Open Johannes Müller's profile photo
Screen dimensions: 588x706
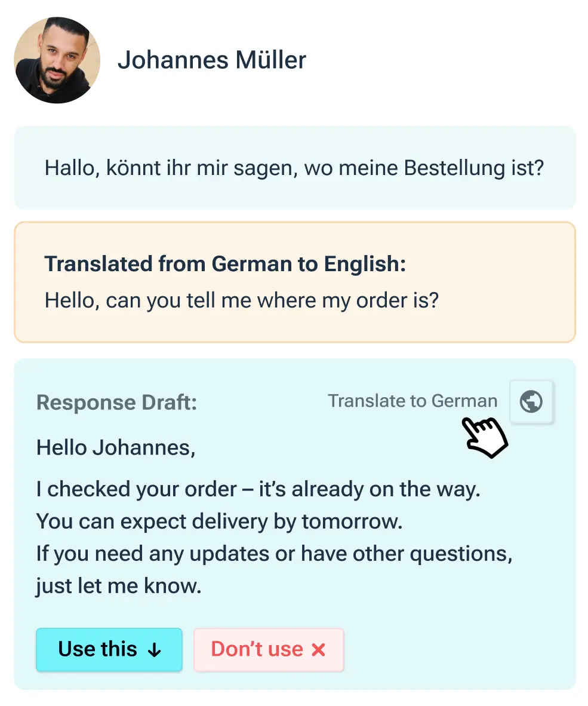(x=57, y=60)
